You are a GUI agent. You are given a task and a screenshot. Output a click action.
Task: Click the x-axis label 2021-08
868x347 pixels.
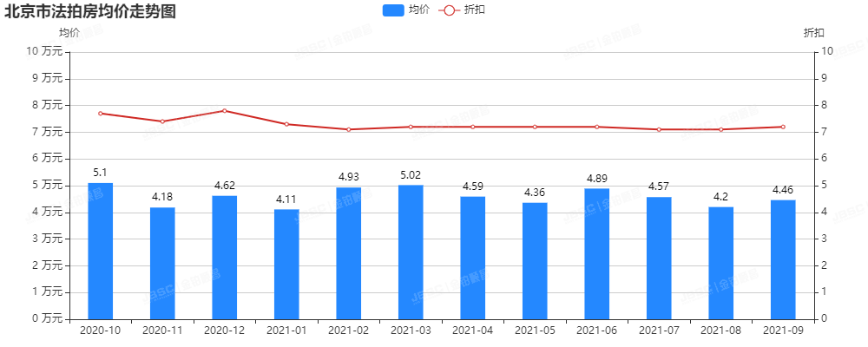[720, 331]
